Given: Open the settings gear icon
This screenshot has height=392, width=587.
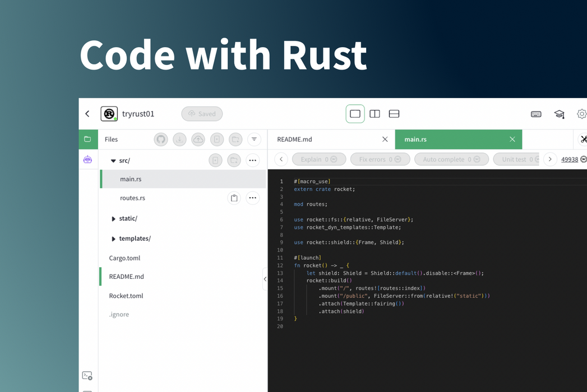Looking at the screenshot, I should 581,114.
